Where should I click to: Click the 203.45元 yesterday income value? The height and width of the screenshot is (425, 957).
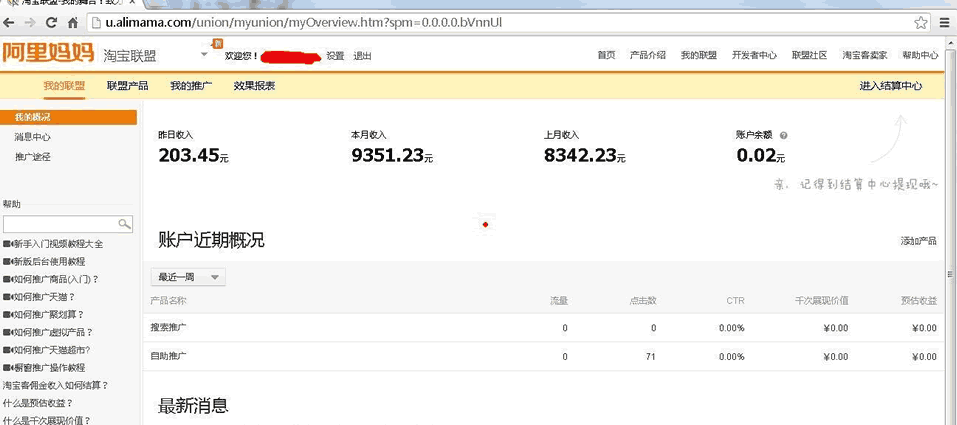(x=193, y=156)
